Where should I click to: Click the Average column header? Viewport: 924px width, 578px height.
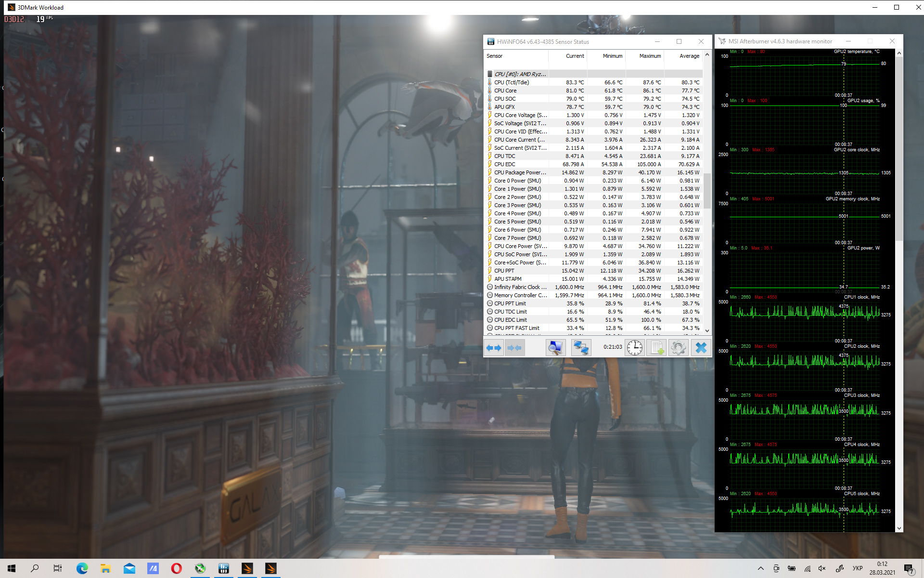pos(689,56)
